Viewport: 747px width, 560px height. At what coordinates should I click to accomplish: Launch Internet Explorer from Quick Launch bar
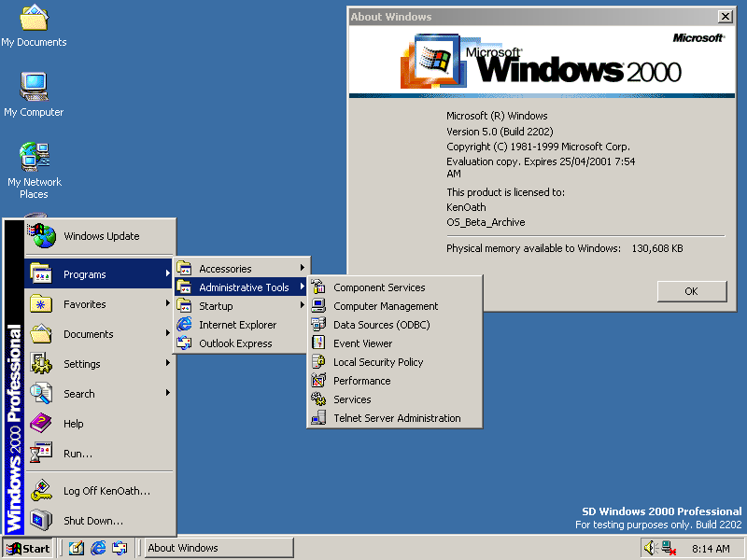[x=98, y=548]
